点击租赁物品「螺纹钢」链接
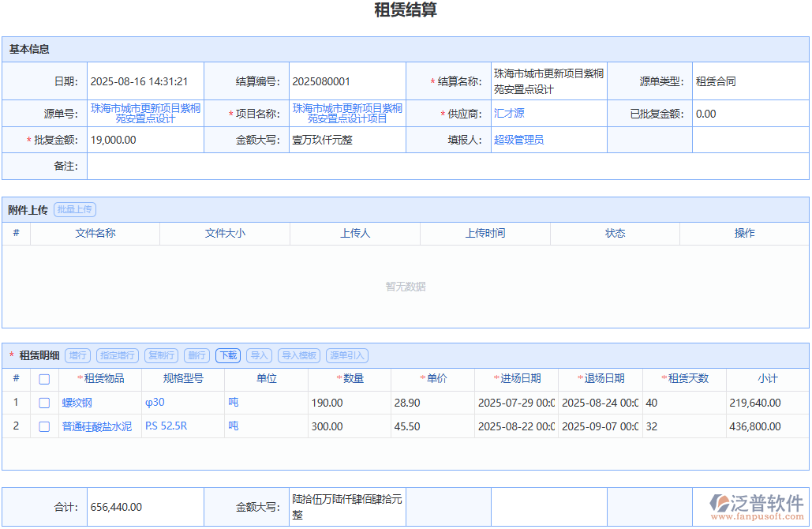The height and width of the screenshot is (529, 812). [x=77, y=403]
